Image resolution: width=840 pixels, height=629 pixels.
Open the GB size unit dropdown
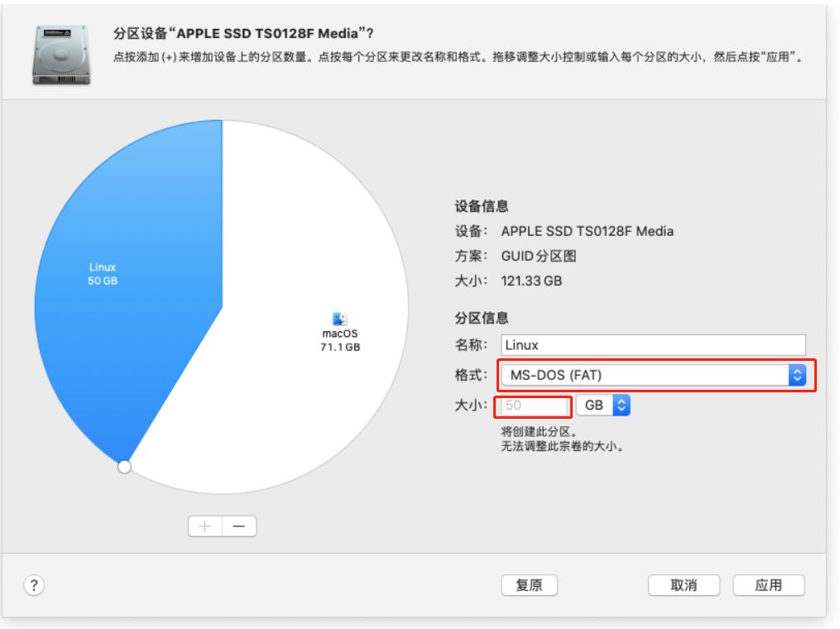pos(603,405)
